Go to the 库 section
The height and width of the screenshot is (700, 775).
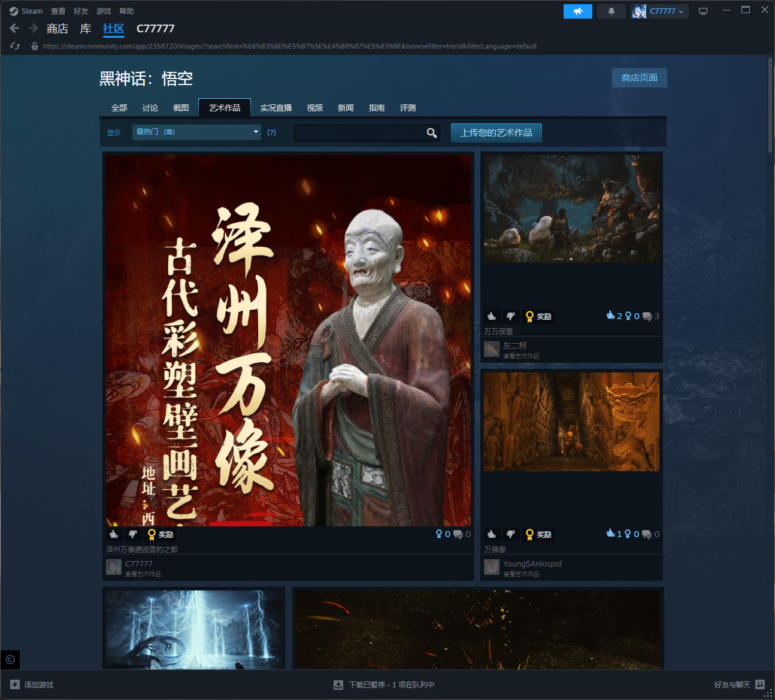(x=86, y=29)
